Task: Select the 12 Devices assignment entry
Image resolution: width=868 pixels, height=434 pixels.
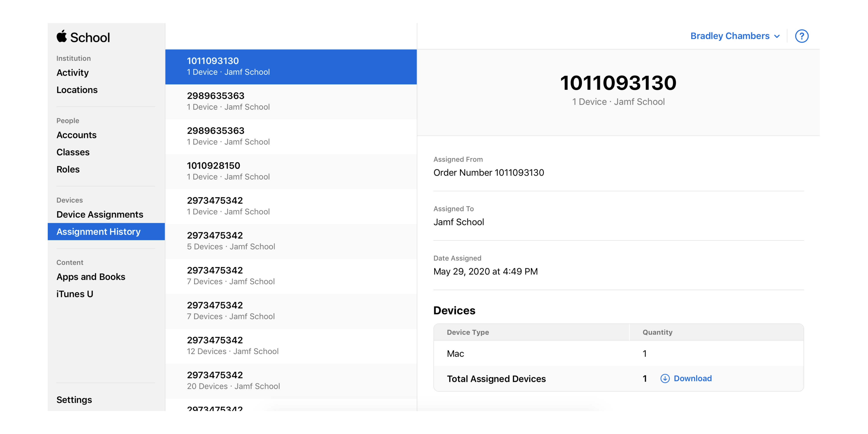Action: pos(291,346)
